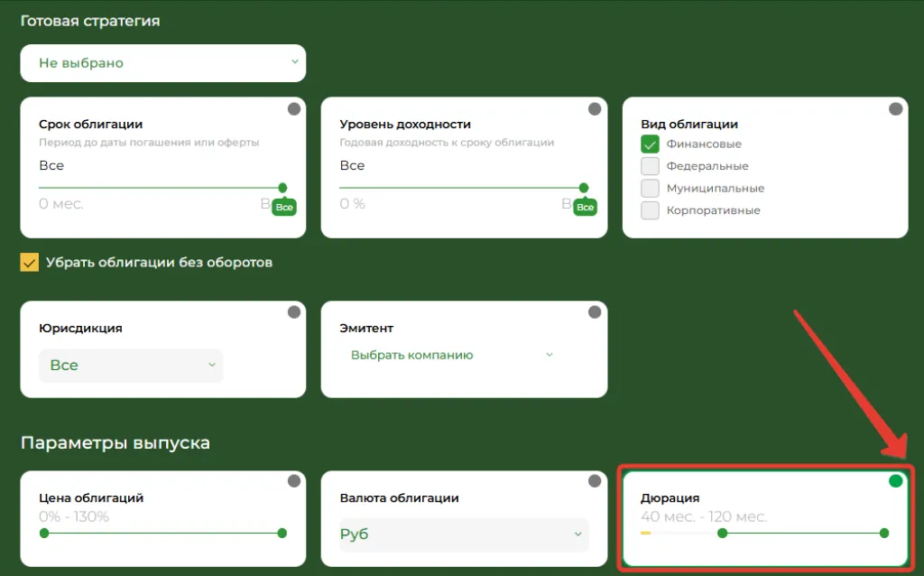Toggle the Срок облигации filter indicator dot
Image resolution: width=924 pixels, height=576 pixels.
click(294, 109)
